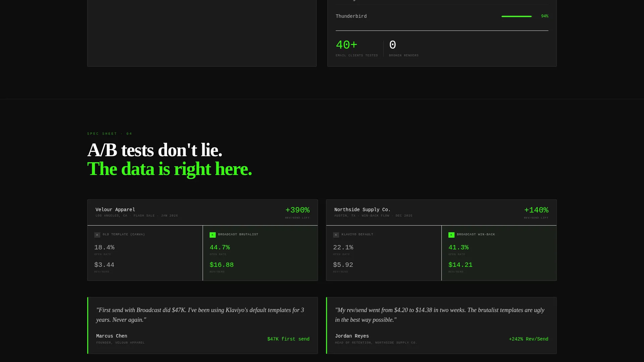The image size is (644, 362).
Task: Click the 0 broken renders stat
Action: pos(404,49)
